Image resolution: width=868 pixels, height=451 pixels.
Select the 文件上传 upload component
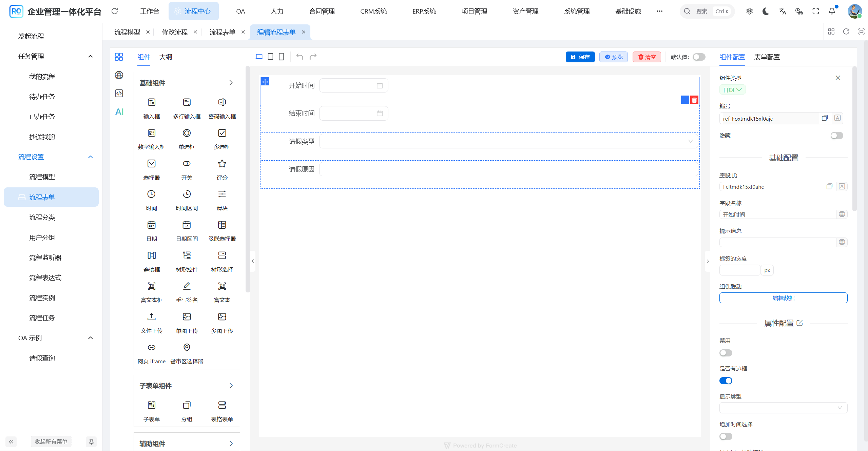(151, 321)
